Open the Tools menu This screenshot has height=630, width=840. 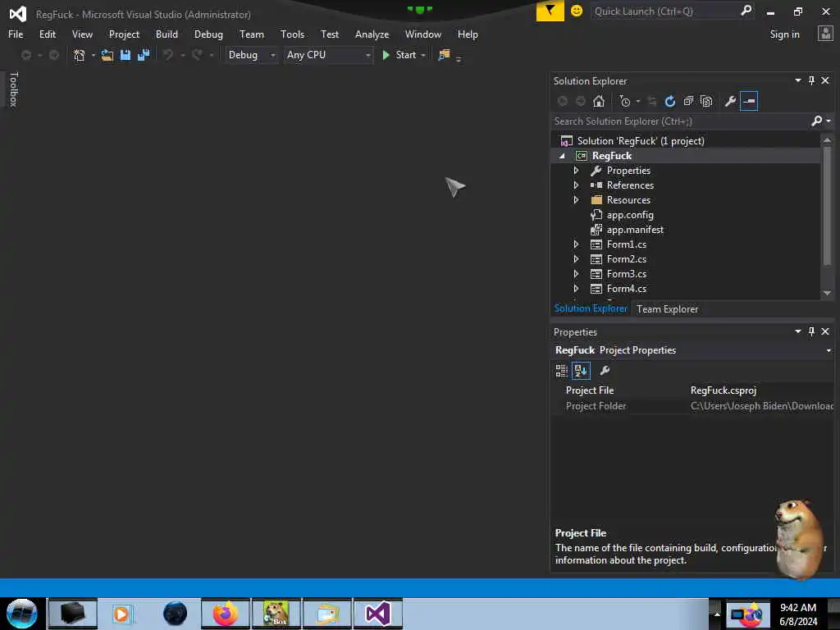[293, 34]
